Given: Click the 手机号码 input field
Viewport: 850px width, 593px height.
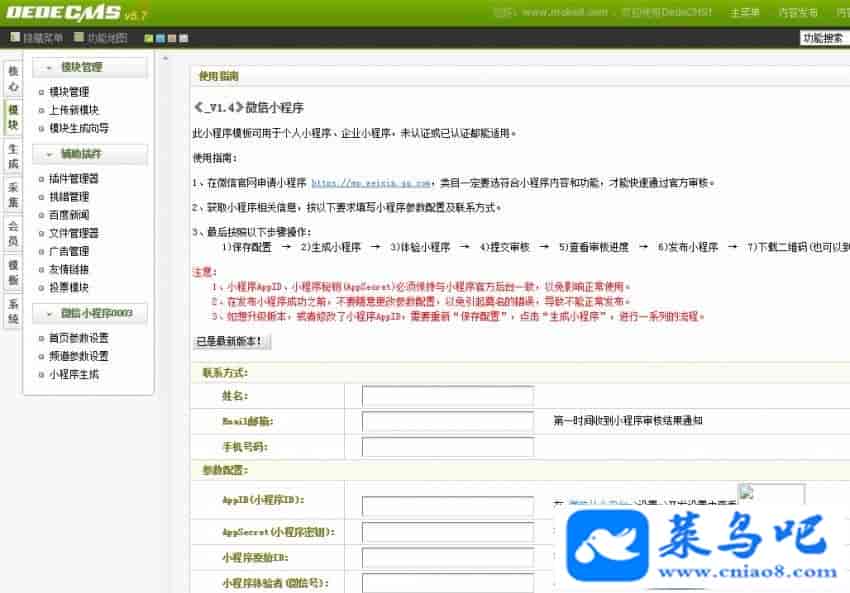Looking at the screenshot, I should (448, 447).
